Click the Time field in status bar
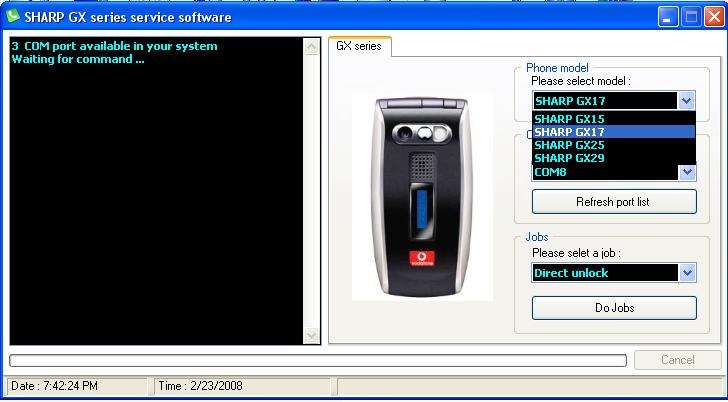The width and height of the screenshot is (728, 402). [241, 386]
